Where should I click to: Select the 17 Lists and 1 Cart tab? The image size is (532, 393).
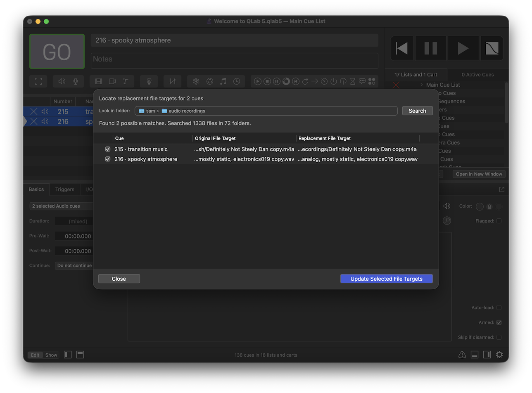click(416, 75)
